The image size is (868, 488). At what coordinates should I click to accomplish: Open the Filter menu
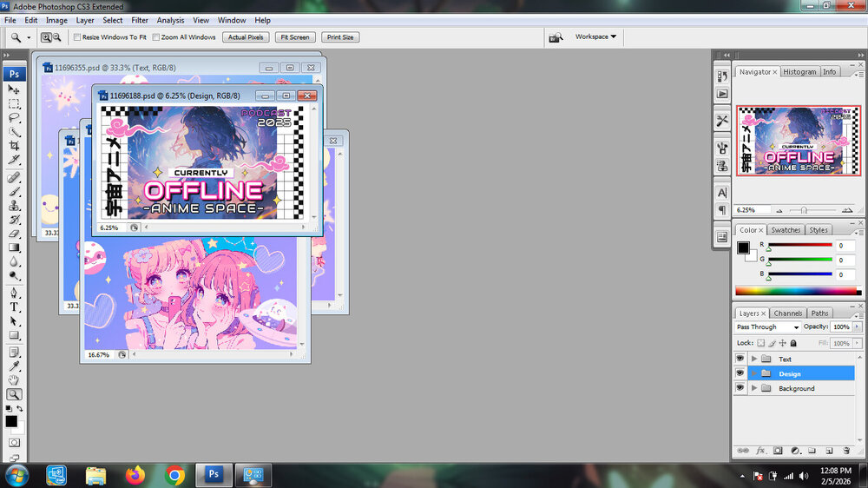pyautogui.click(x=140, y=20)
